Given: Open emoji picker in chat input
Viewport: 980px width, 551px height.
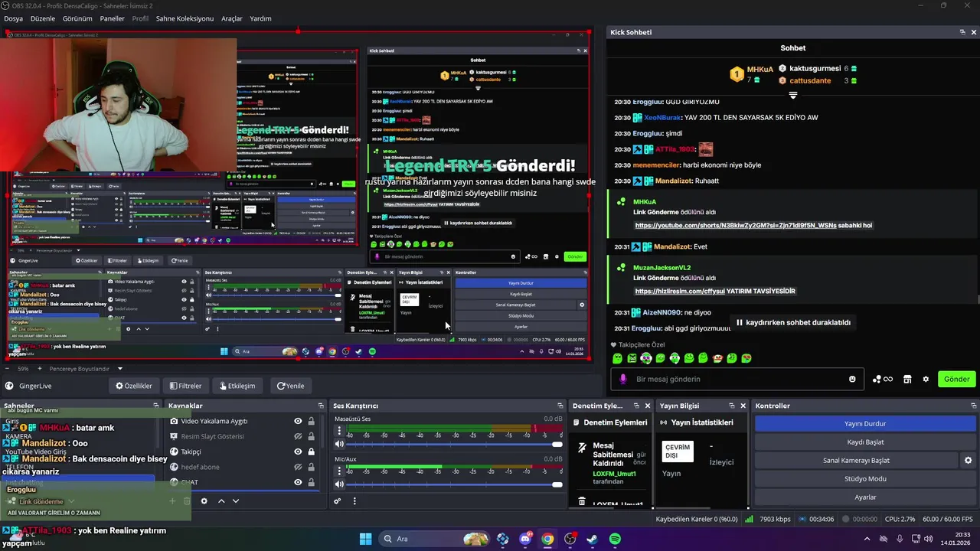Looking at the screenshot, I should click(x=852, y=379).
